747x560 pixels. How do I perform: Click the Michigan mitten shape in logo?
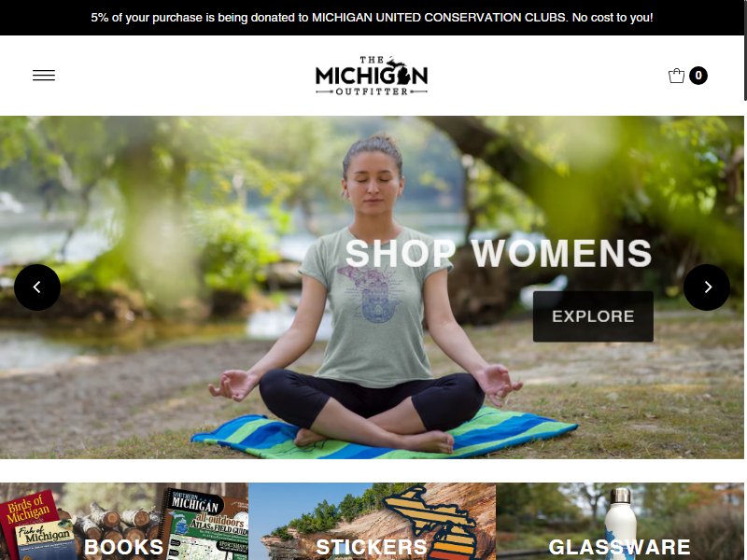(x=399, y=71)
